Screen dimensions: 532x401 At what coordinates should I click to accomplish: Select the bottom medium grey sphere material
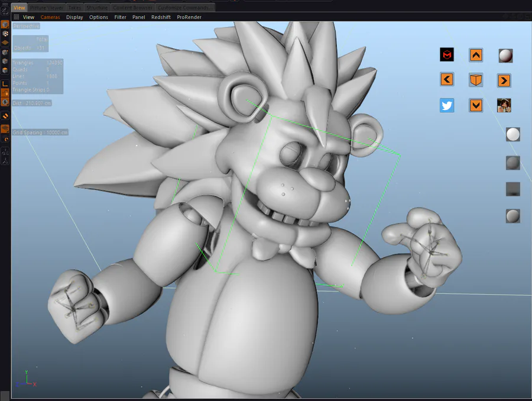(x=513, y=216)
